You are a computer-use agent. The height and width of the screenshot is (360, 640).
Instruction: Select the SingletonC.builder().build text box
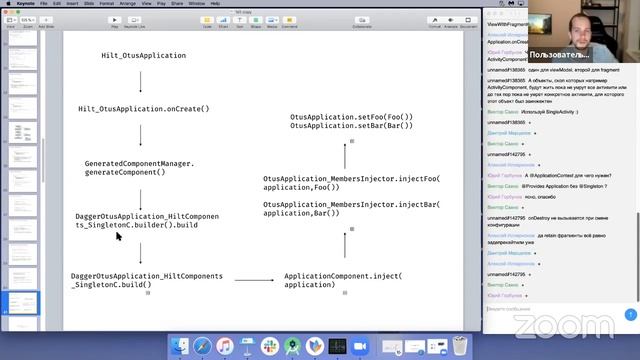(147, 221)
